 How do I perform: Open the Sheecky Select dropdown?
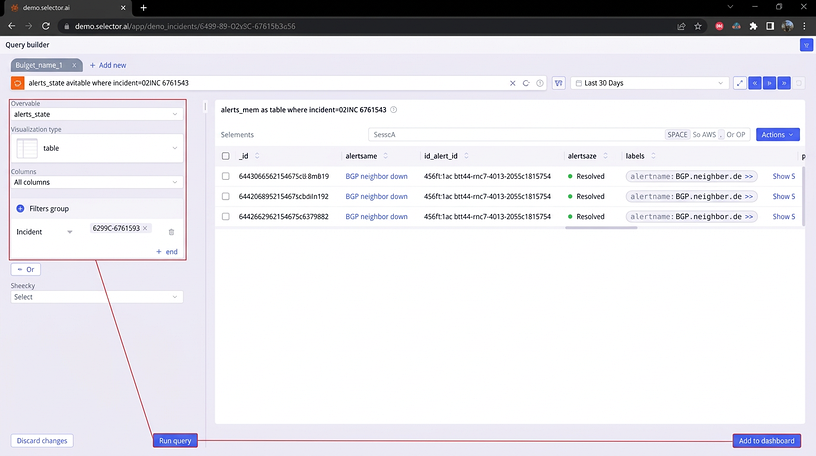(97, 297)
